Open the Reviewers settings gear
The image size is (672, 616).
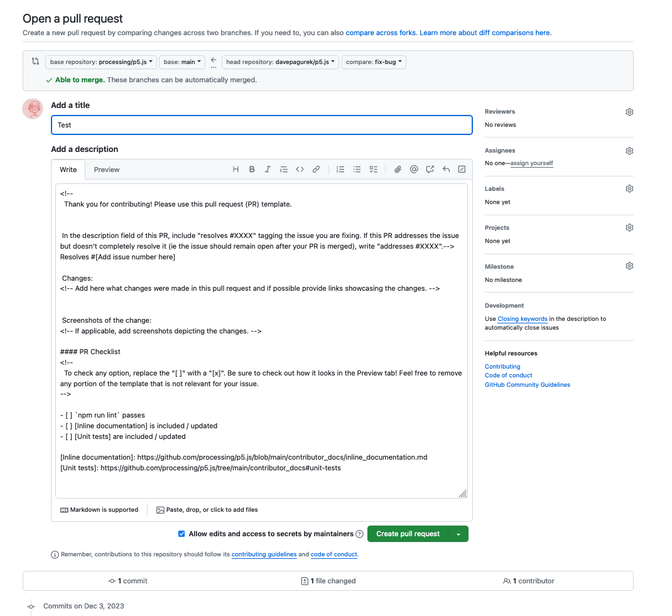(x=629, y=111)
